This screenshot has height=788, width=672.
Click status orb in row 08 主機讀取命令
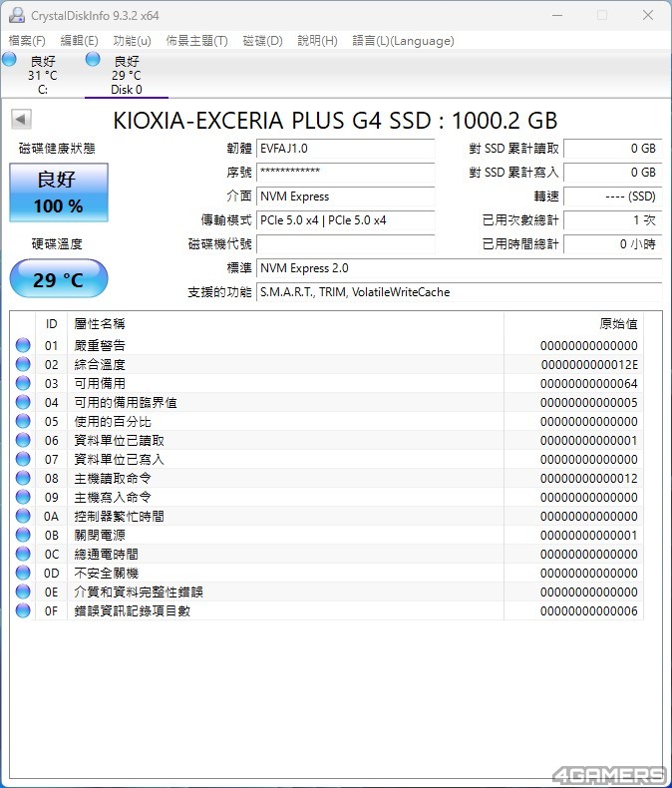tap(23, 478)
